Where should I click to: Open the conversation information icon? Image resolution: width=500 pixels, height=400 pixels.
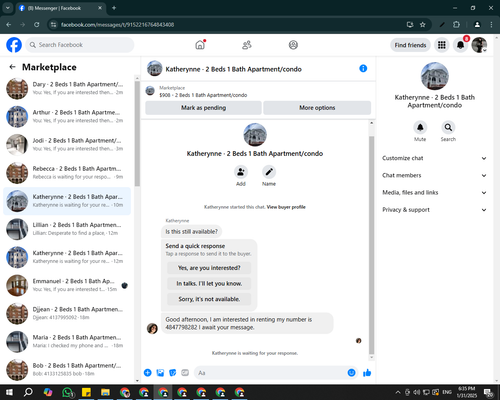[363, 68]
